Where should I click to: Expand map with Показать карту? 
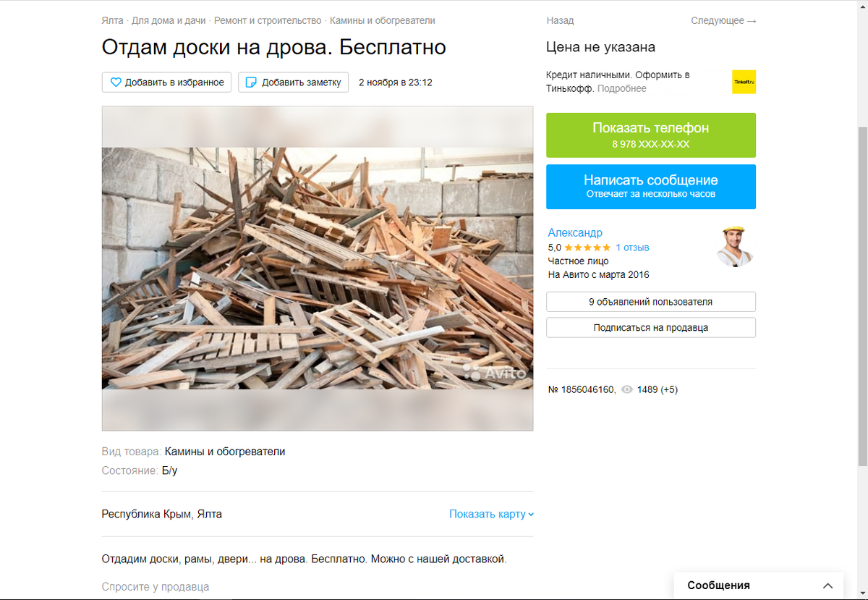tap(491, 514)
